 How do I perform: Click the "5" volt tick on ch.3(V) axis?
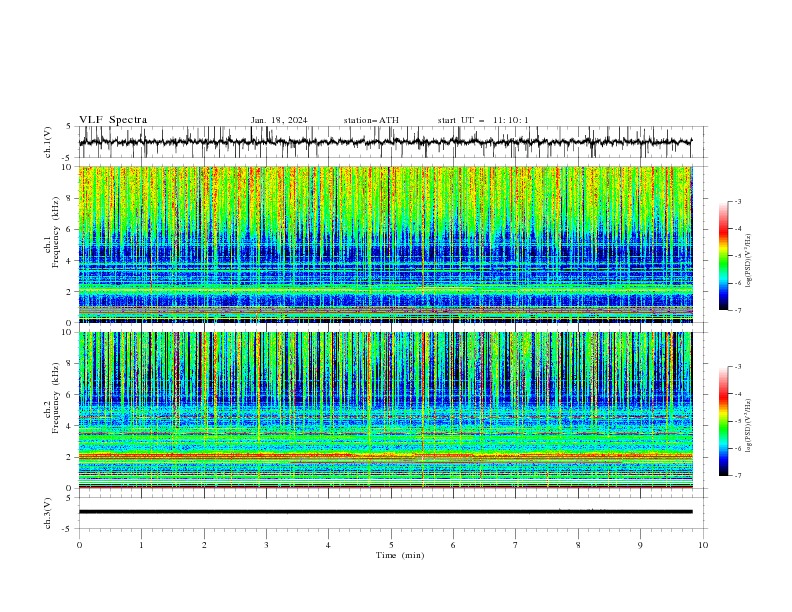pyautogui.click(x=69, y=497)
